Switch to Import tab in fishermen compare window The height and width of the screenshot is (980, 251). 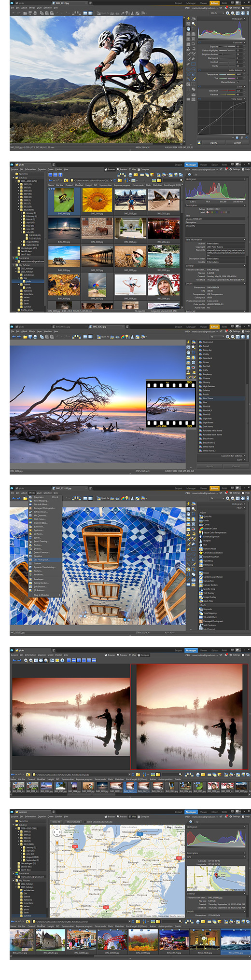[179, 651]
